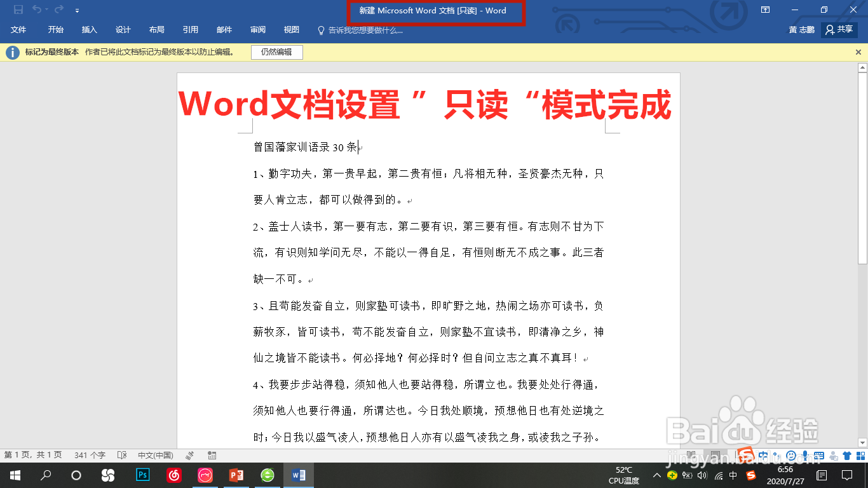This screenshot has width=868, height=488.
Task: Click the 341 个字 word count
Action: [x=90, y=455]
